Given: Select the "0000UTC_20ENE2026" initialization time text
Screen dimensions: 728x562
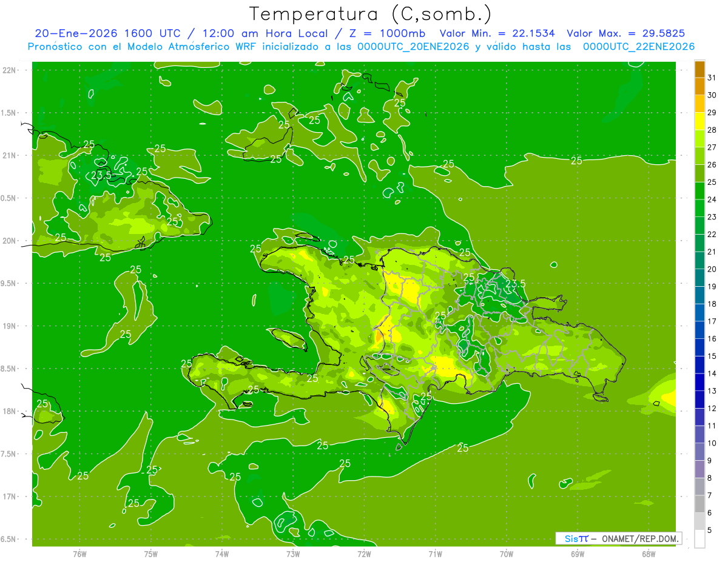Looking at the screenshot, I should coord(413,47).
